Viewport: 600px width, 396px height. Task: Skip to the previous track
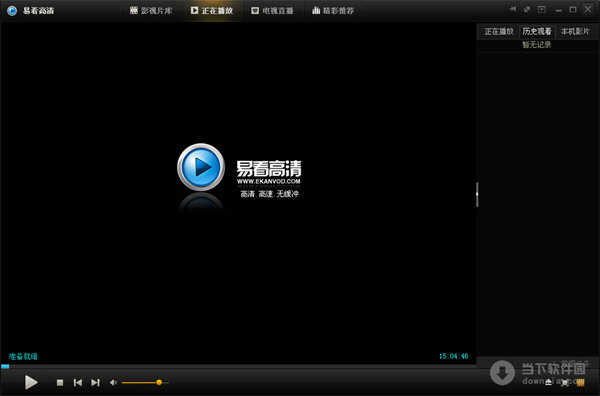pyautogui.click(x=78, y=382)
